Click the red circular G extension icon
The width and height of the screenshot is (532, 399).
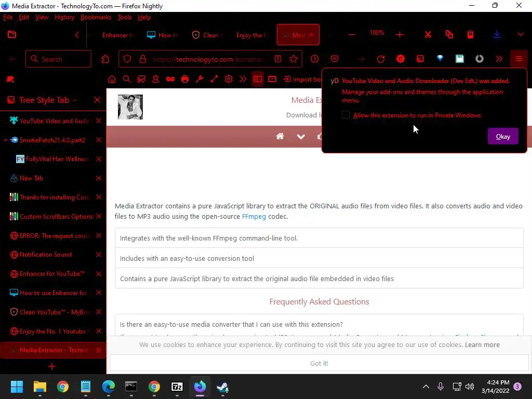coord(401,59)
